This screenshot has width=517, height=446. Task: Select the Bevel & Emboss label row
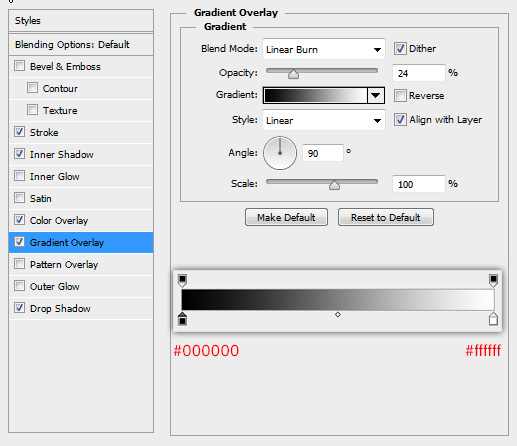pos(81,66)
